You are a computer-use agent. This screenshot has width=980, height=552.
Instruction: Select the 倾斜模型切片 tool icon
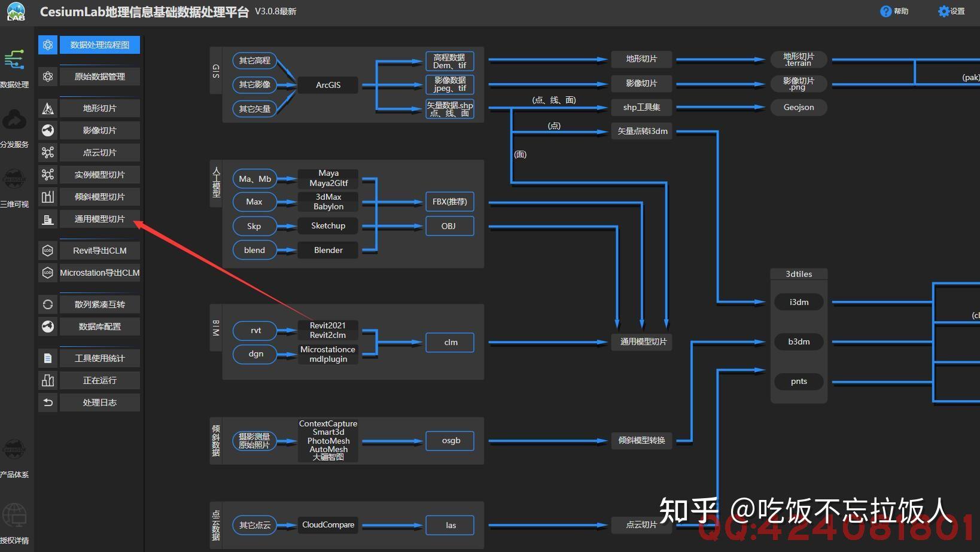[x=48, y=196]
